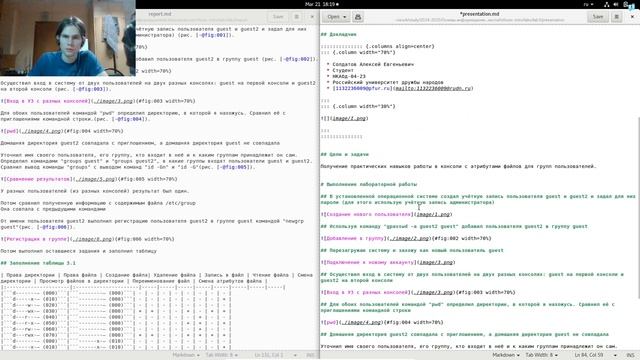Open the 'ru' keyboard layout indicator
Image resolution: width=640 pixels, height=360 pixels.
[x=588, y=4]
